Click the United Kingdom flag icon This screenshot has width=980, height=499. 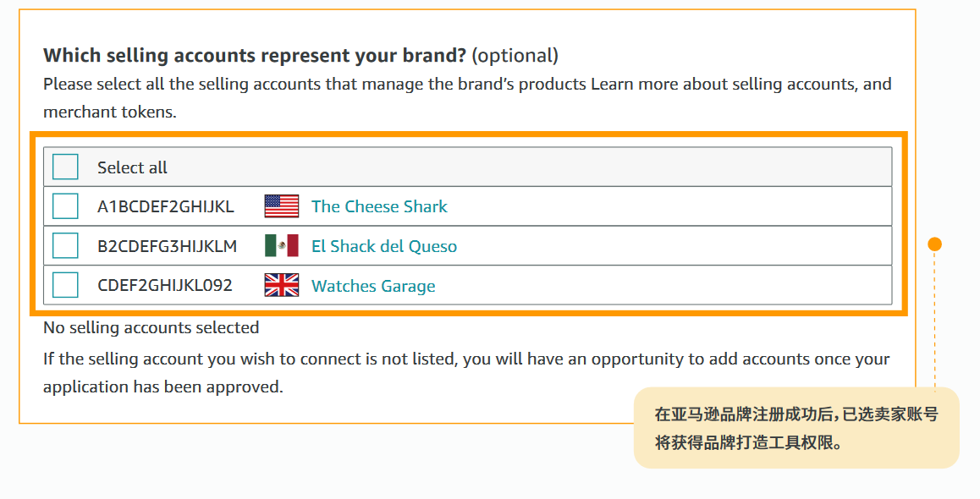tap(281, 285)
